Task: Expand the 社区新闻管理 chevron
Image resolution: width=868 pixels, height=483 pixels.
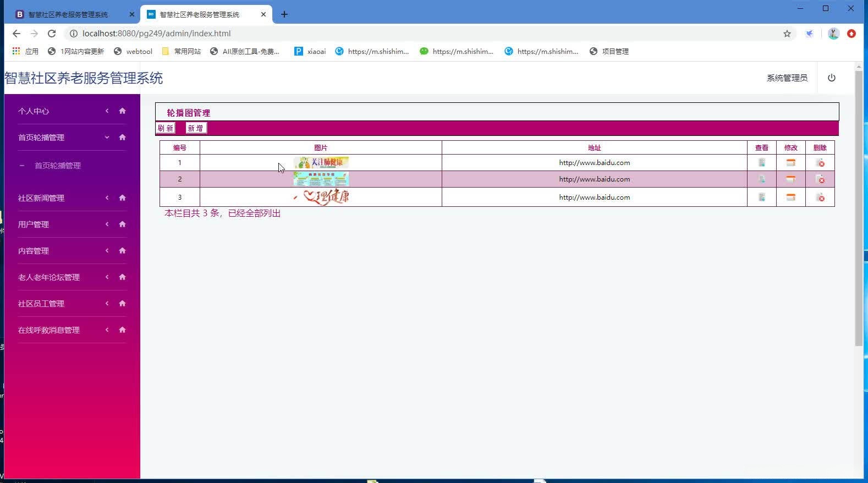Action: (107, 198)
